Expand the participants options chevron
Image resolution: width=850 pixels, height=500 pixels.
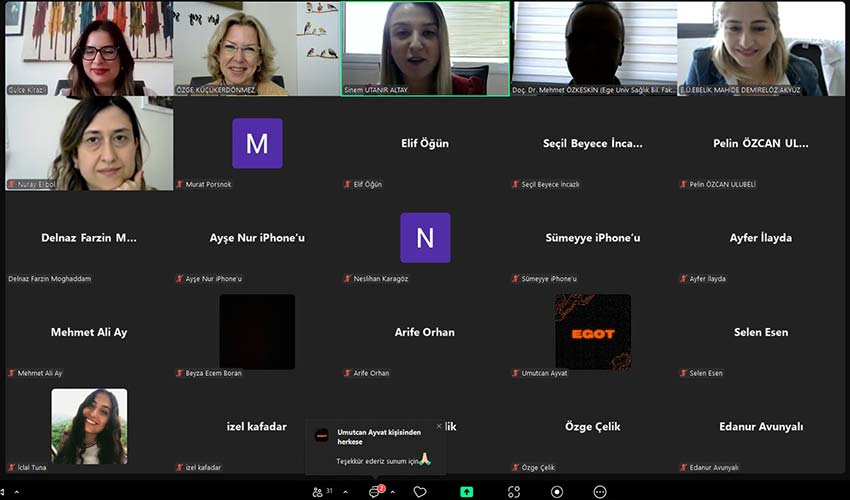345,492
